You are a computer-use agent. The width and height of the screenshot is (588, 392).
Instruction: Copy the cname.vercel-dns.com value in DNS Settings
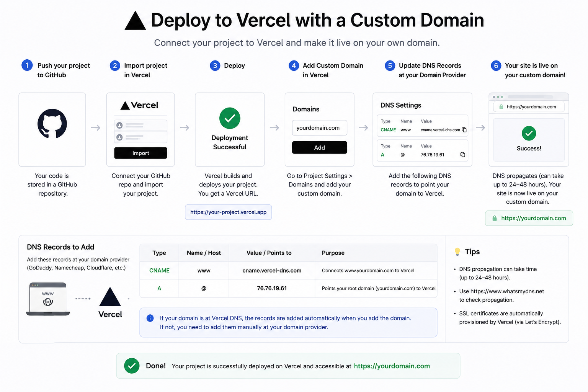[x=464, y=130]
